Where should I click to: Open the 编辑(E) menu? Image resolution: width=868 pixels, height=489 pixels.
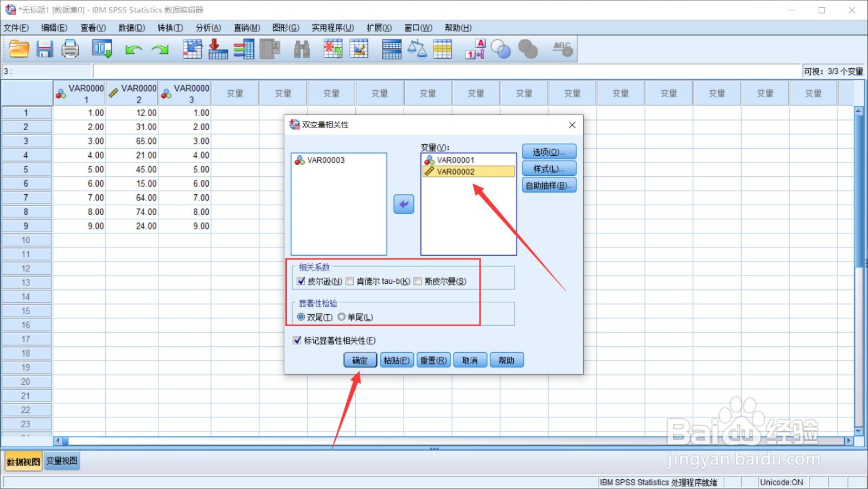54,28
